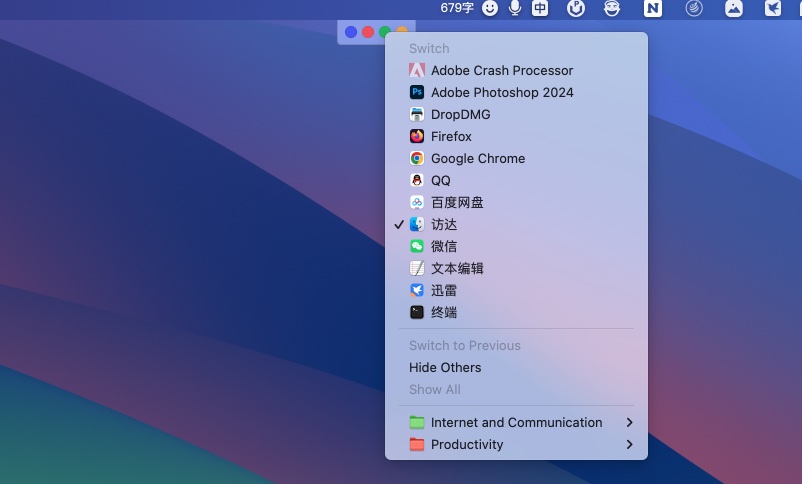Click the dimmed Show All item
The width and height of the screenshot is (802, 484).
click(516, 389)
